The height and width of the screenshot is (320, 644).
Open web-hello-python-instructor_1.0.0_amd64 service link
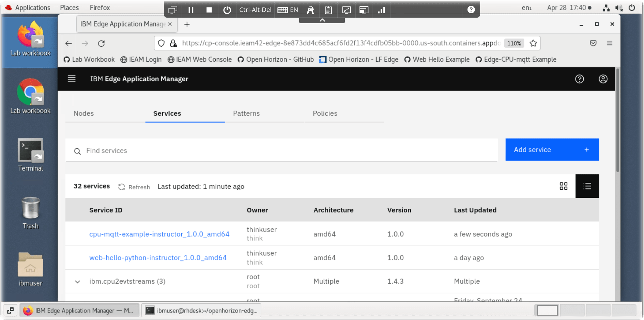[158, 258]
